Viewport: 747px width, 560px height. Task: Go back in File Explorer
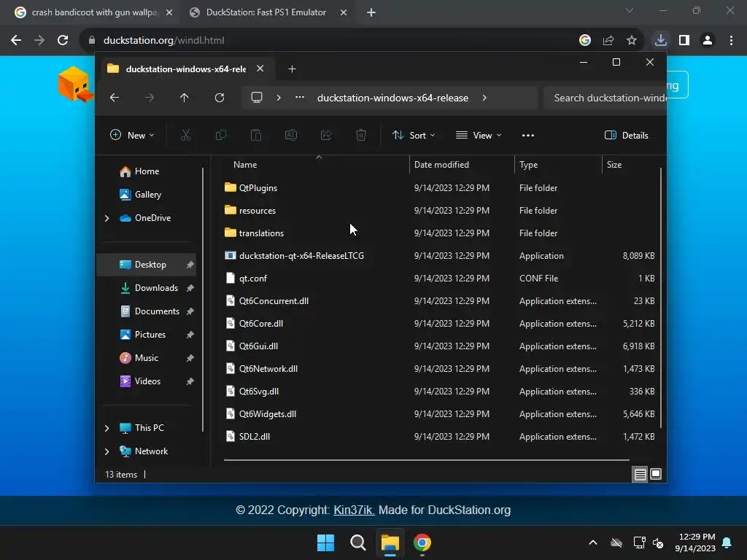(115, 98)
